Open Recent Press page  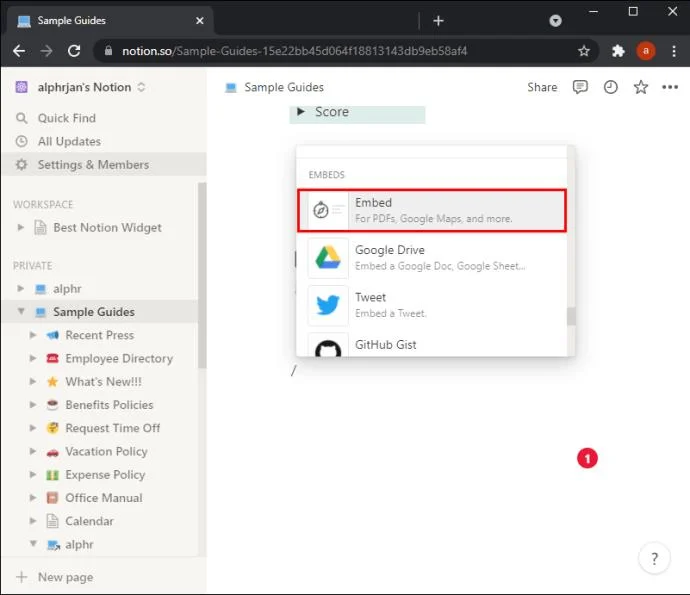(x=100, y=335)
